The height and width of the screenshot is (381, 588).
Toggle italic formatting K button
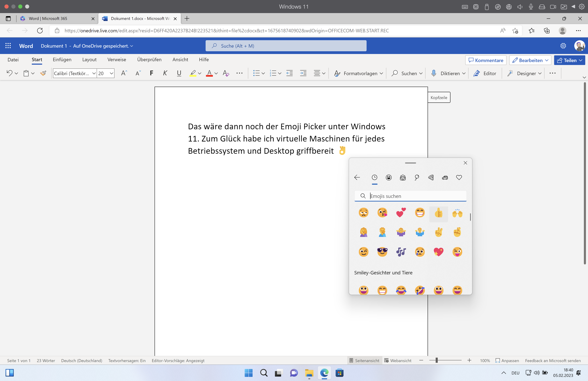click(165, 73)
